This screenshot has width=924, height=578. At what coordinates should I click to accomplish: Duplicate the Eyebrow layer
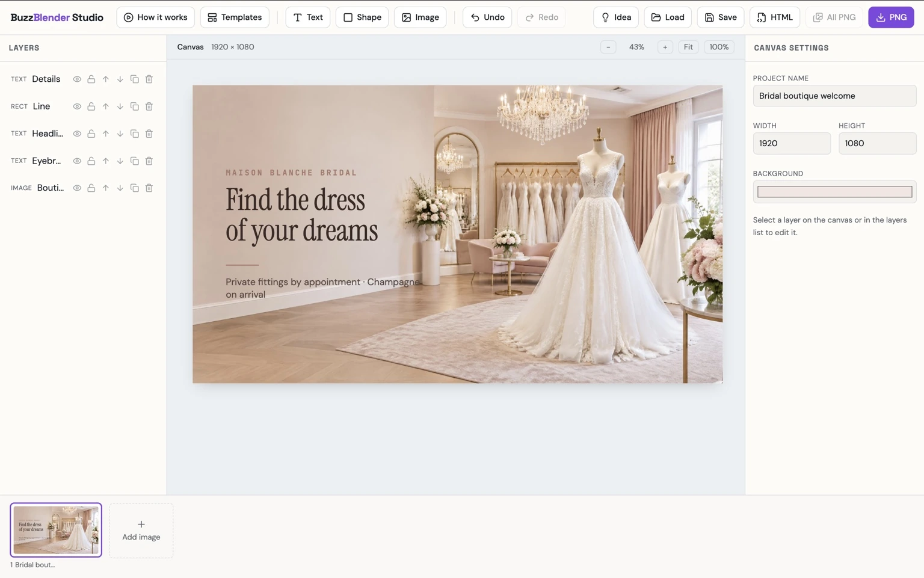click(135, 161)
